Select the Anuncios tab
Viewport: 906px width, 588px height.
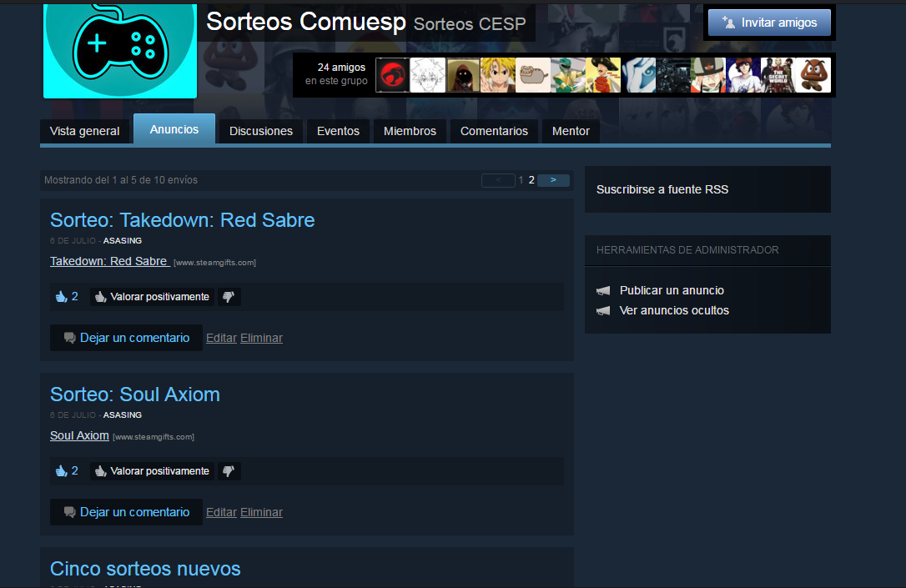(174, 128)
